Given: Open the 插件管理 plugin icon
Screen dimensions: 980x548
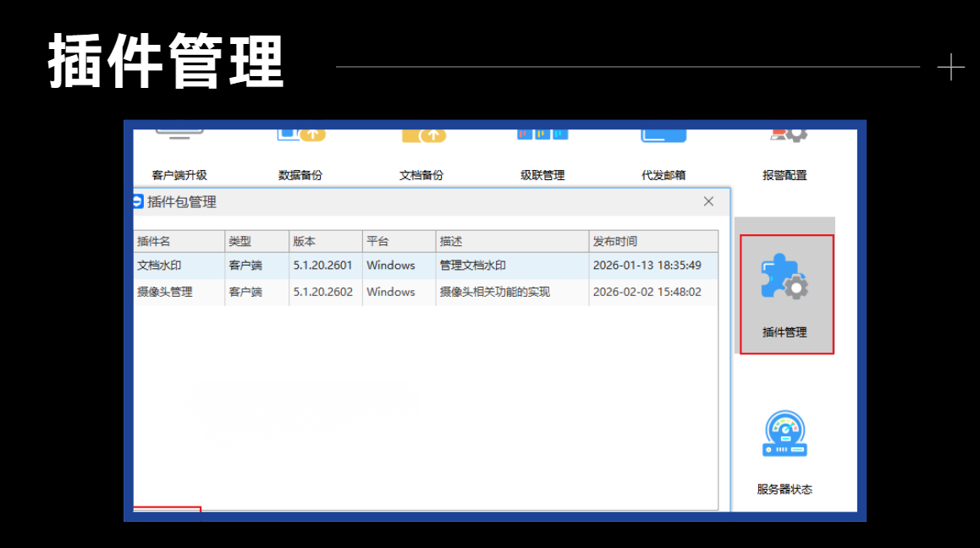Looking at the screenshot, I should point(785,277).
